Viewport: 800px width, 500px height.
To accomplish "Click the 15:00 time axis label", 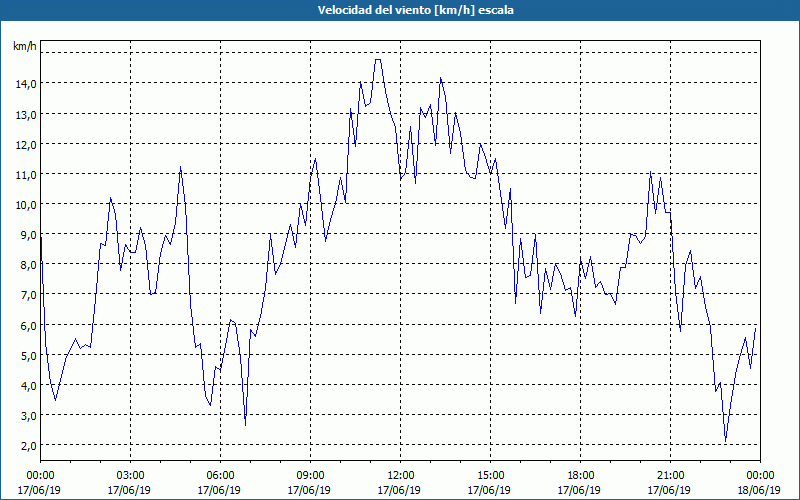I will pos(490,476).
